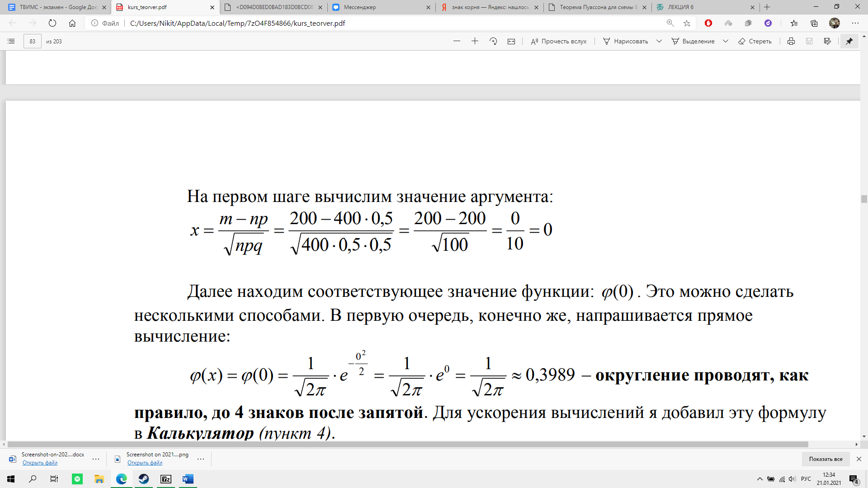The height and width of the screenshot is (488, 868).
Task: Open options for the png download
Action: [201, 459]
